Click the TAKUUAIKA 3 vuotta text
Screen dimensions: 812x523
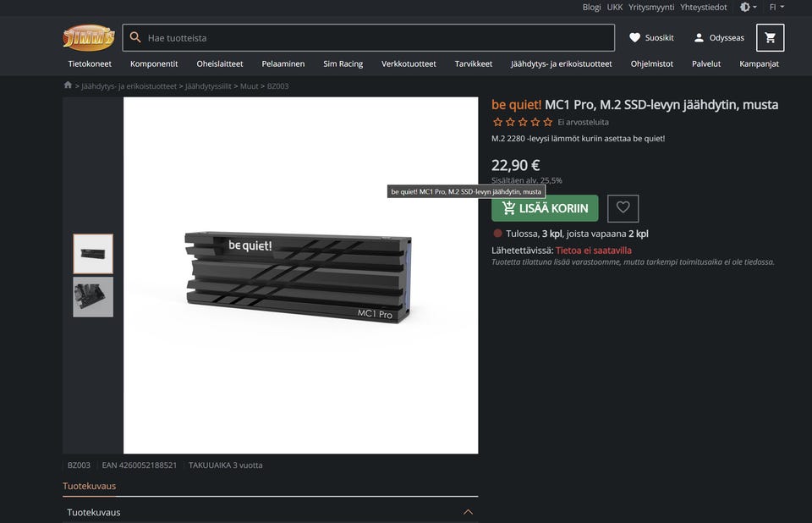pyautogui.click(x=225, y=465)
